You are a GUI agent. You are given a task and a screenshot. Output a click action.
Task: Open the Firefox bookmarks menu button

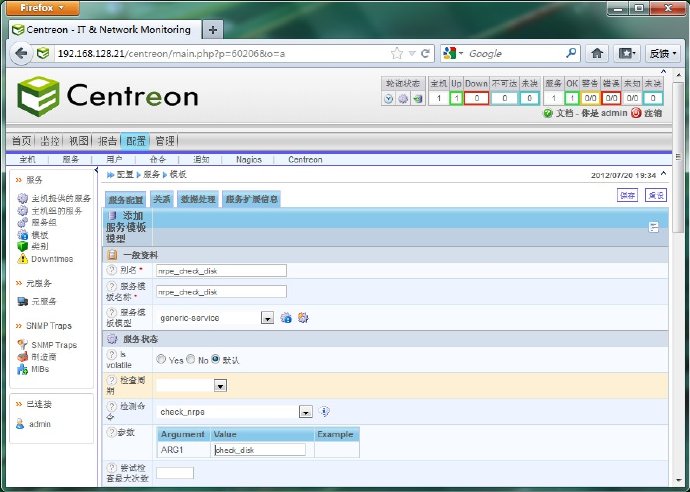[627, 53]
